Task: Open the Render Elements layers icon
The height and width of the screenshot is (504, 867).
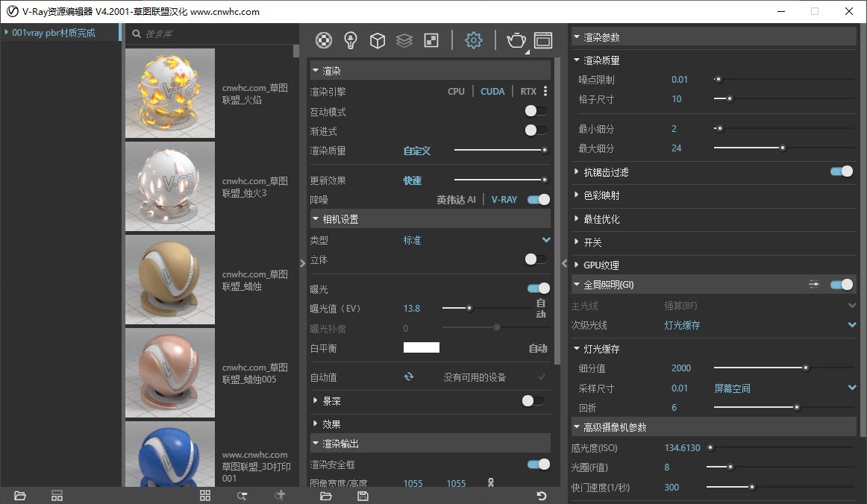Action: pos(404,40)
